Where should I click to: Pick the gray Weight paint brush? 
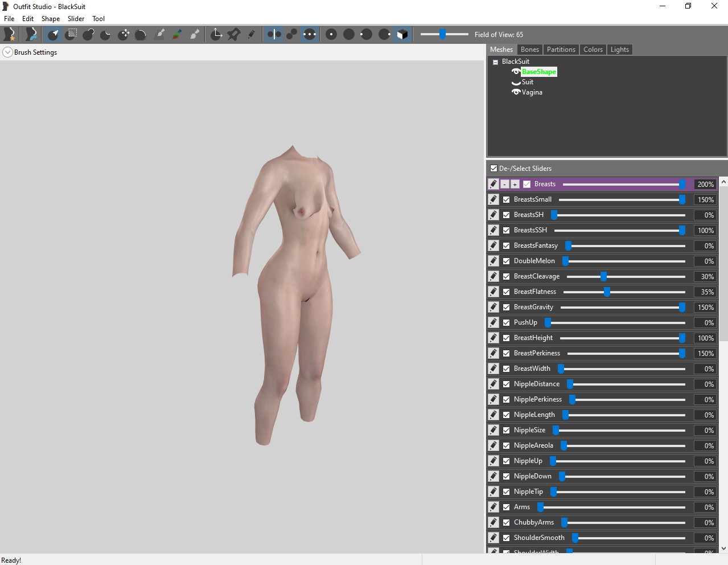point(160,34)
